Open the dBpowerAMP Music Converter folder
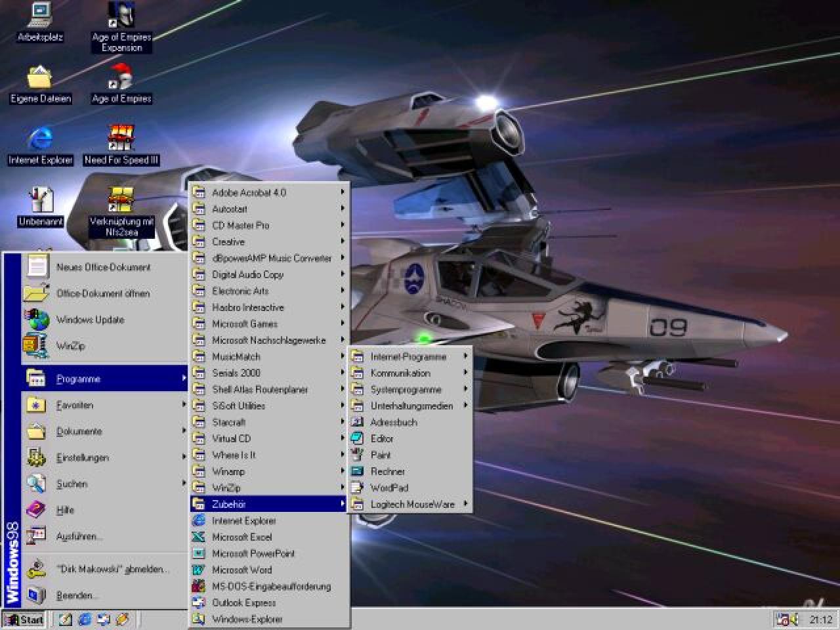The width and height of the screenshot is (840, 630). point(269,258)
